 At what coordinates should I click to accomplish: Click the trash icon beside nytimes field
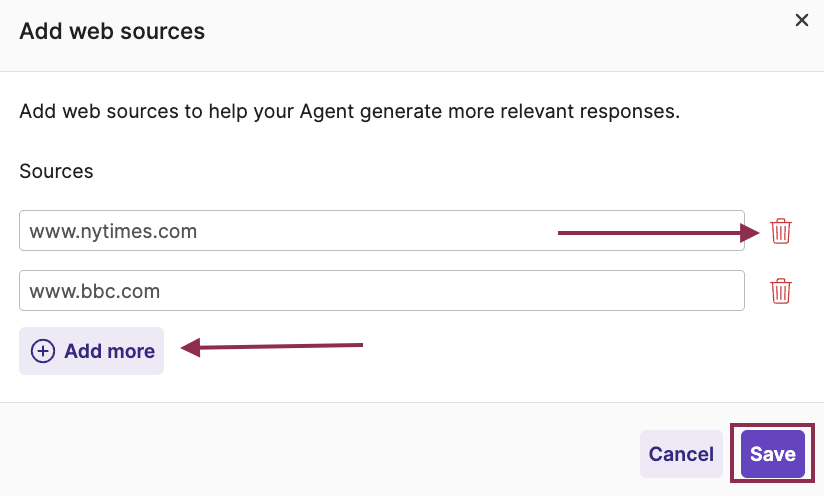[781, 232]
